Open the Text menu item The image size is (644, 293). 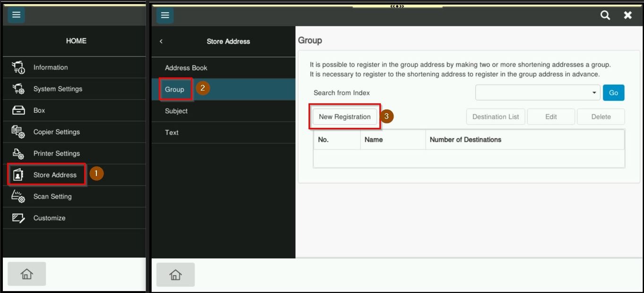pos(172,133)
